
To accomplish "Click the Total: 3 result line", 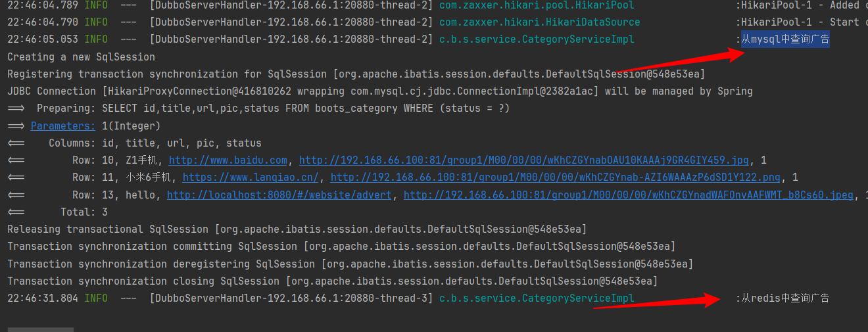I will [84, 212].
